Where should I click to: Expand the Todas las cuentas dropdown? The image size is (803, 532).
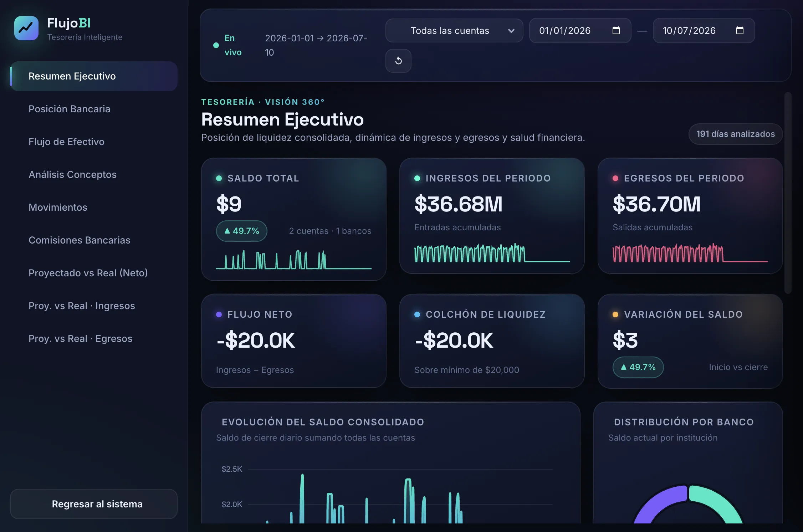pyautogui.click(x=454, y=31)
